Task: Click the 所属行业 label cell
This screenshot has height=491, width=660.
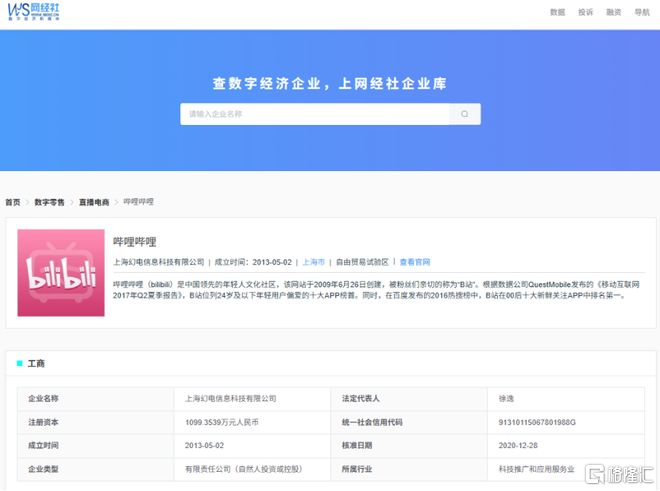Action: [x=409, y=469]
